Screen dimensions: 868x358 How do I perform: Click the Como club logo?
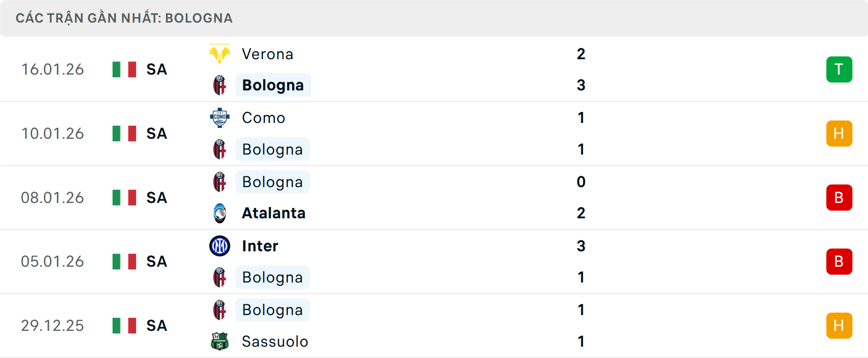tap(220, 118)
